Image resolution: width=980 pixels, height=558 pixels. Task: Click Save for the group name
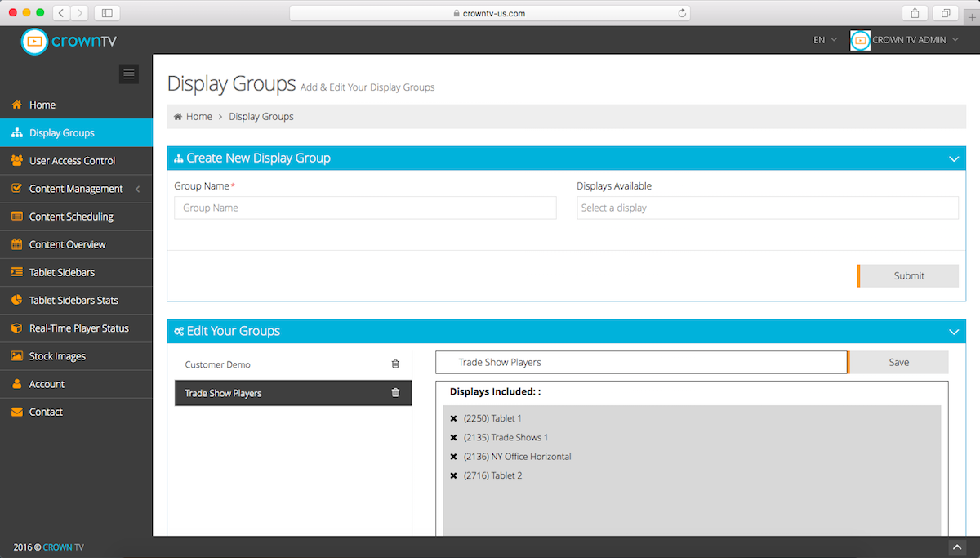(898, 363)
